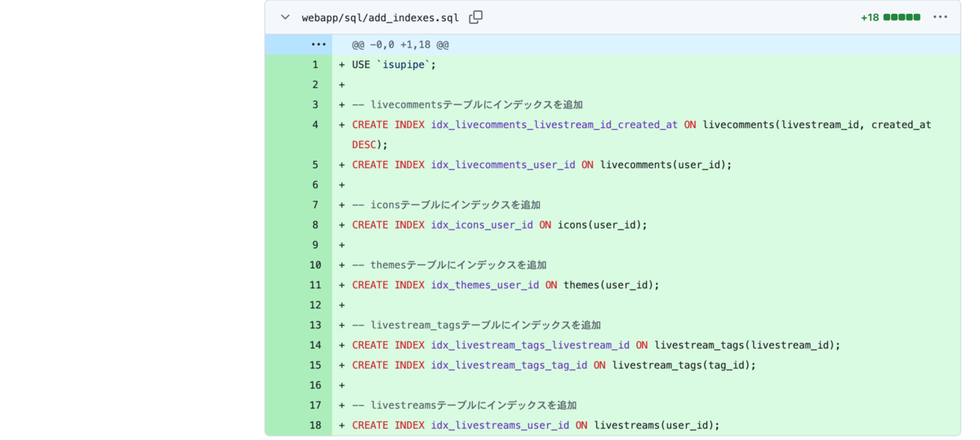The image size is (980, 440).
Task: Copy the file path webapp/sql/add_indexes.sql
Action: [476, 17]
